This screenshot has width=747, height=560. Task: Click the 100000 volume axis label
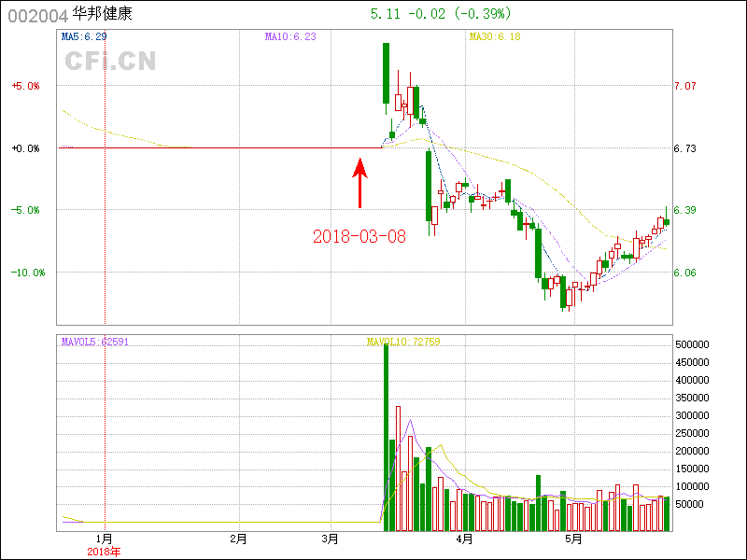click(692, 486)
